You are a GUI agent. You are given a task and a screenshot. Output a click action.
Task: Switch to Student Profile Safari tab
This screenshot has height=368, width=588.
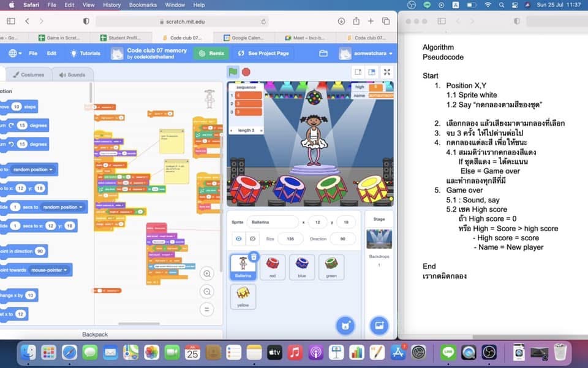coord(121,38)
